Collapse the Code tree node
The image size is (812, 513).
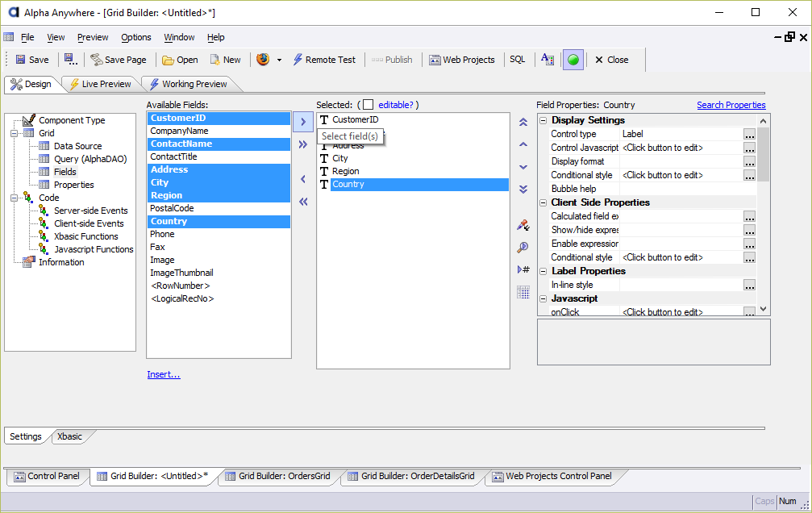(14, 198)
